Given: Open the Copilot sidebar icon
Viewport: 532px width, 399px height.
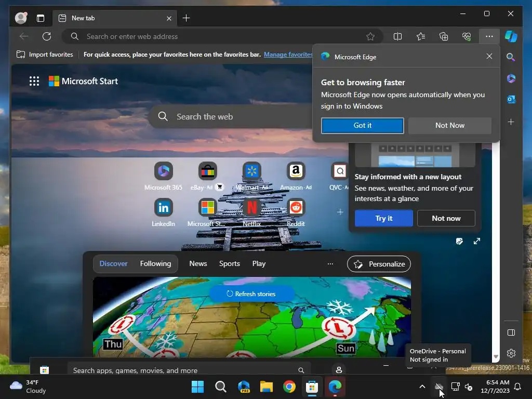Looking at the screenshot, I should (x=511, y=36).
